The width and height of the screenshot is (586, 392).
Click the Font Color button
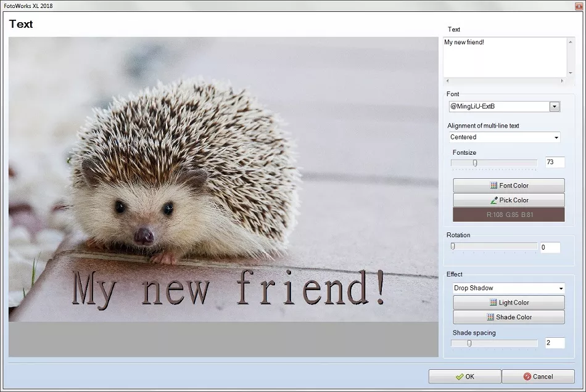click(x=509, y=186)
